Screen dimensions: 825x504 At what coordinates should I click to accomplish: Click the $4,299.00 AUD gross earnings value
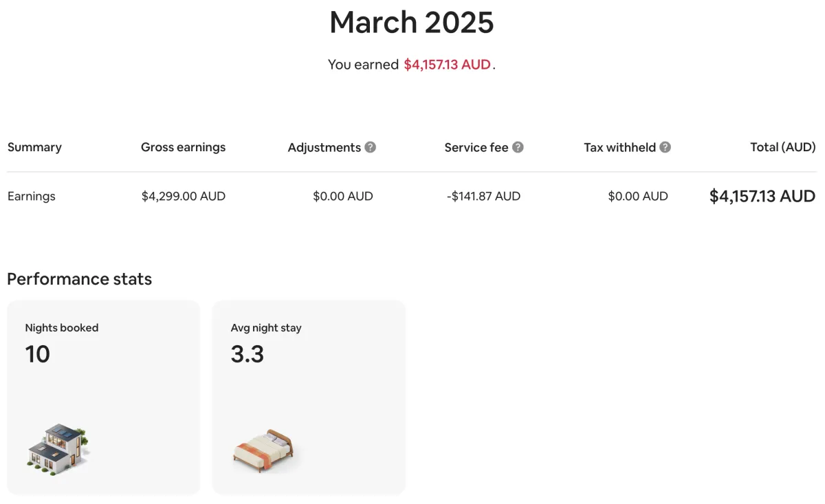point(183,196)
